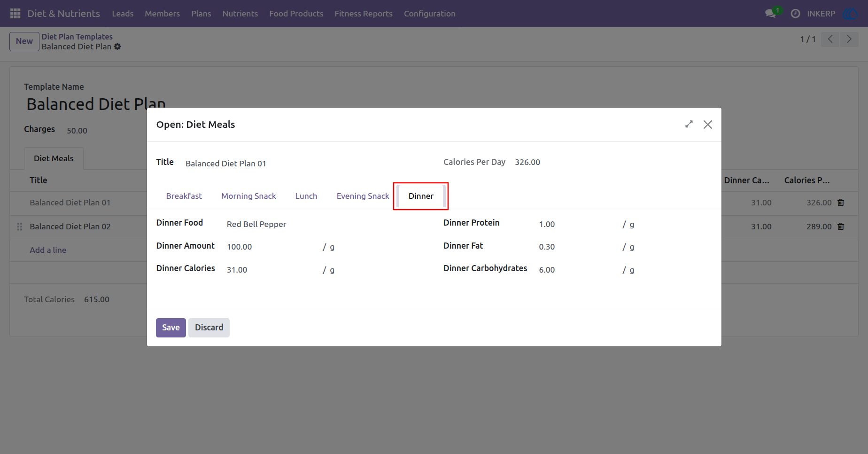Image resolution: width=868 pixels, height=454 pixels.
Task: Click INKERP company name
Action: (821, 14)
